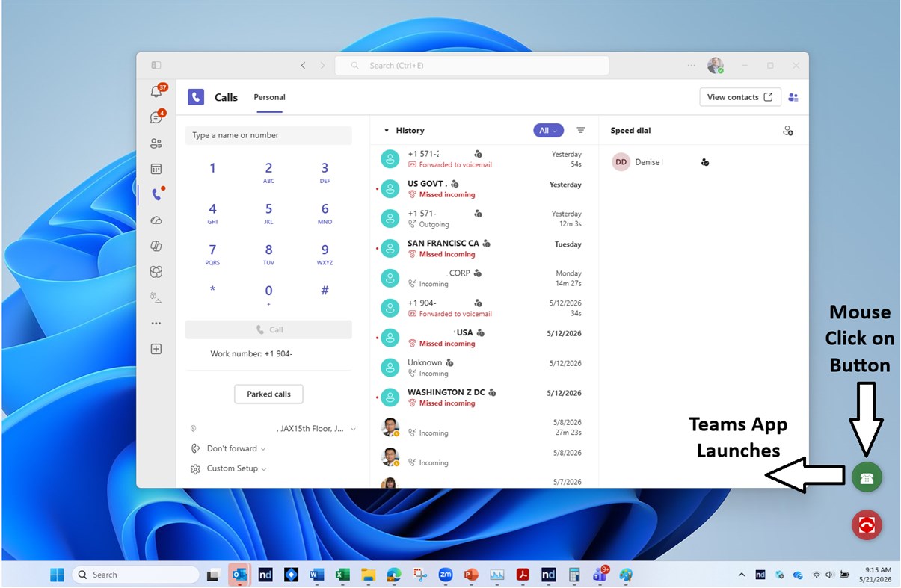The width and height of the screenshot is (901, 588).
Task: Dial digit 1 on the keypad
Action: click(212, 169)
